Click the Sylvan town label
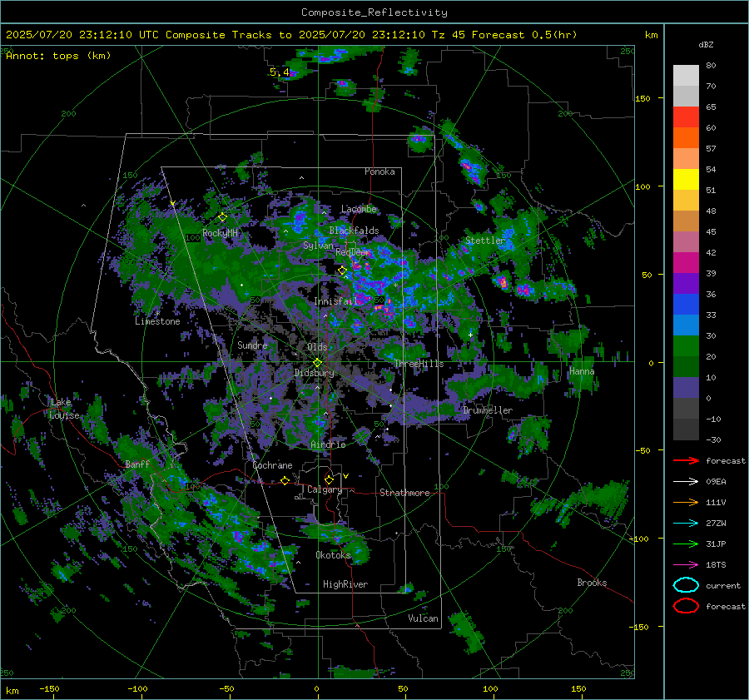This screenshot has height=700, width=749. coord(318,246)
